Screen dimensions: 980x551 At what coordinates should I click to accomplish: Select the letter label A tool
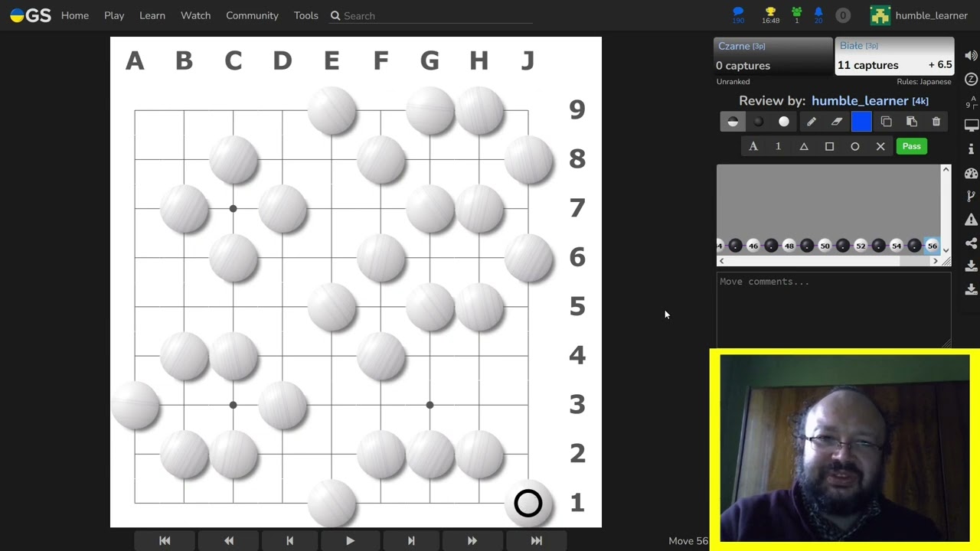[x=753, y=146]
